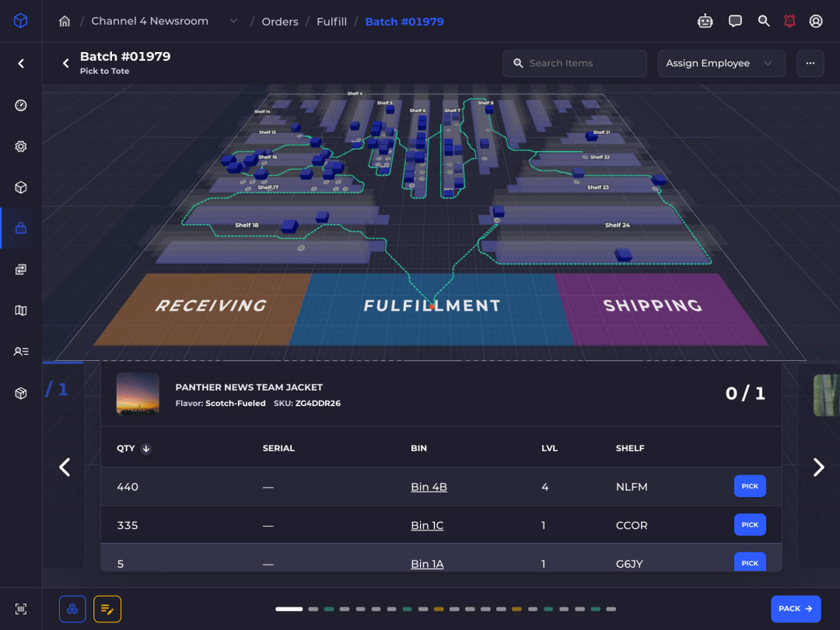840x630 pixels.
Task: Click the blue stacked cubes button
Action: click(72, 609)
